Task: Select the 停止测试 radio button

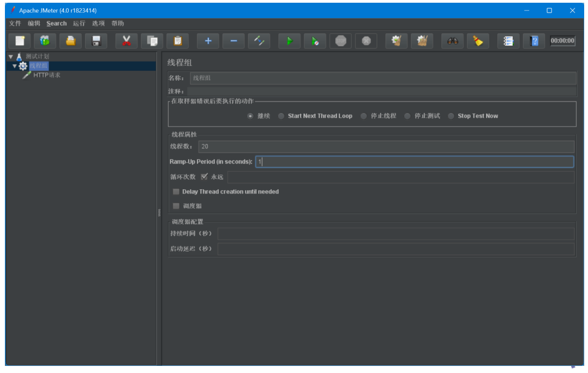Action: [407, 116]
